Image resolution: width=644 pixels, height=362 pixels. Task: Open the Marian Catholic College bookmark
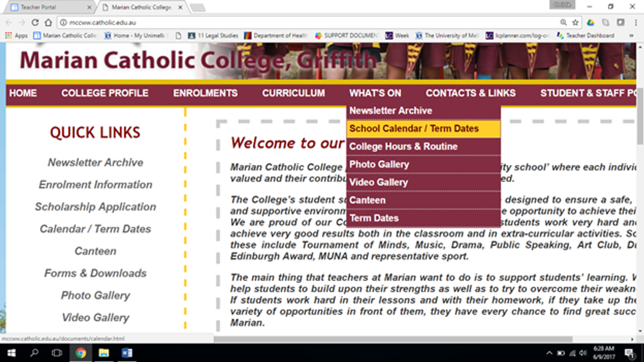(x=65, y=35)
